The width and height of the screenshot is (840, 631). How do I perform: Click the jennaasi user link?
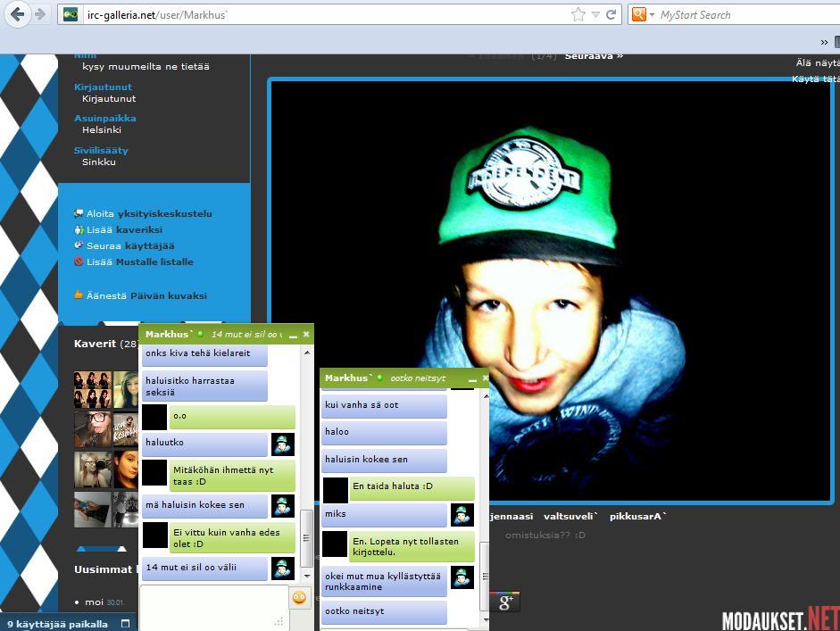(x=511, y=517)
